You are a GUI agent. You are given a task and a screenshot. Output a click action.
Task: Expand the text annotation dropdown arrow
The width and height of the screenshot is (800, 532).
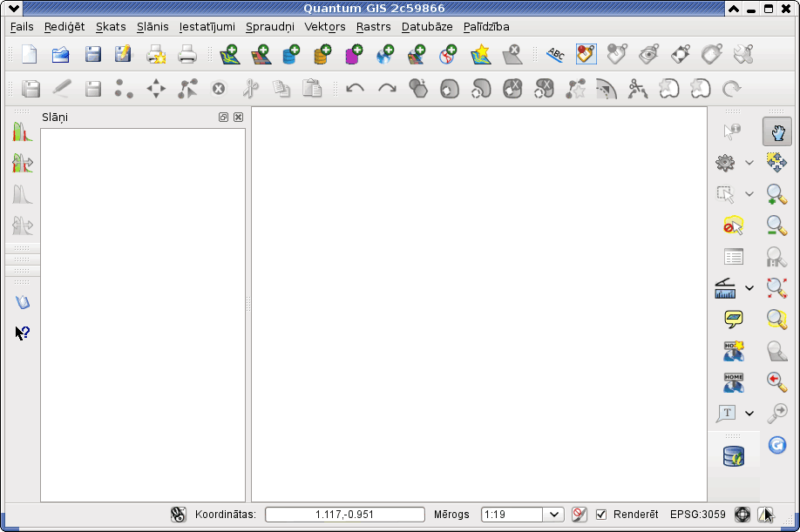749,414
